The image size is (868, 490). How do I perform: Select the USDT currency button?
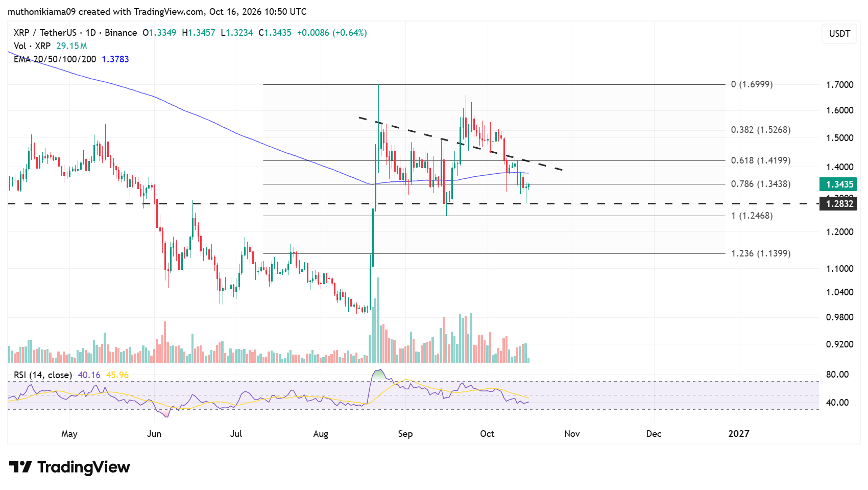coord(839,34)
